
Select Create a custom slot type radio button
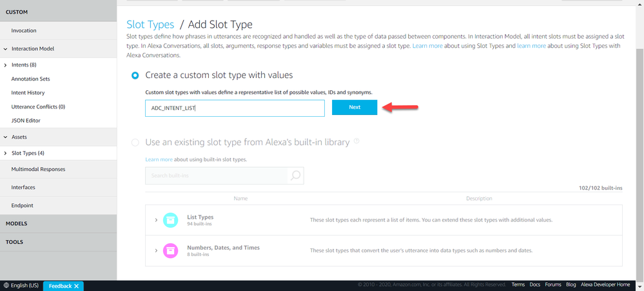click(x=135, y=75)
